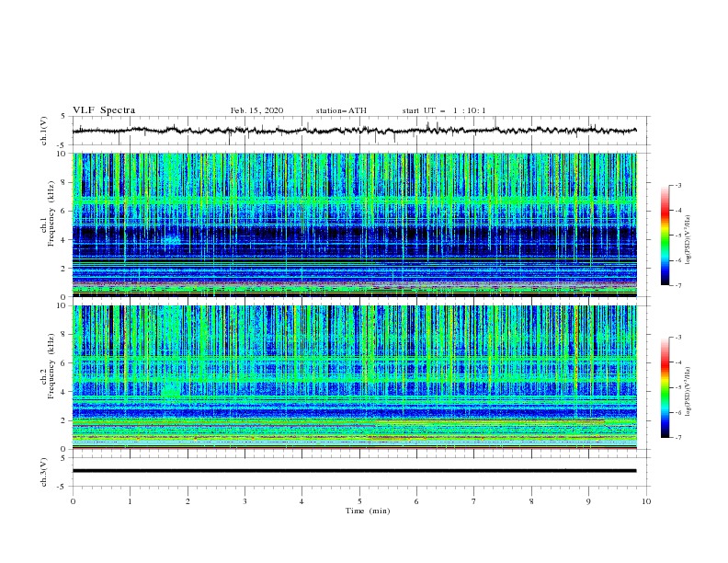728x563 pixels.
Task: Click time axis tick label '7'
Action: (x=474, y=501)
